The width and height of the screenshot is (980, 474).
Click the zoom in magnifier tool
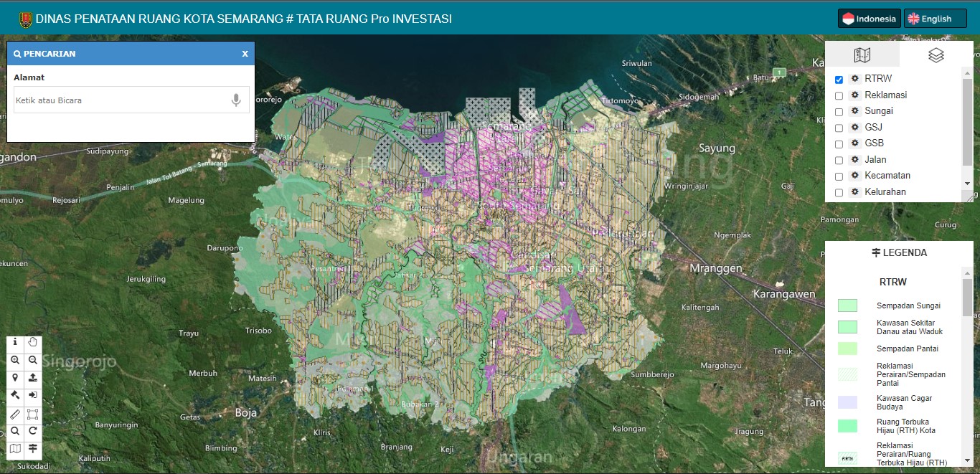tap(15, 361)
